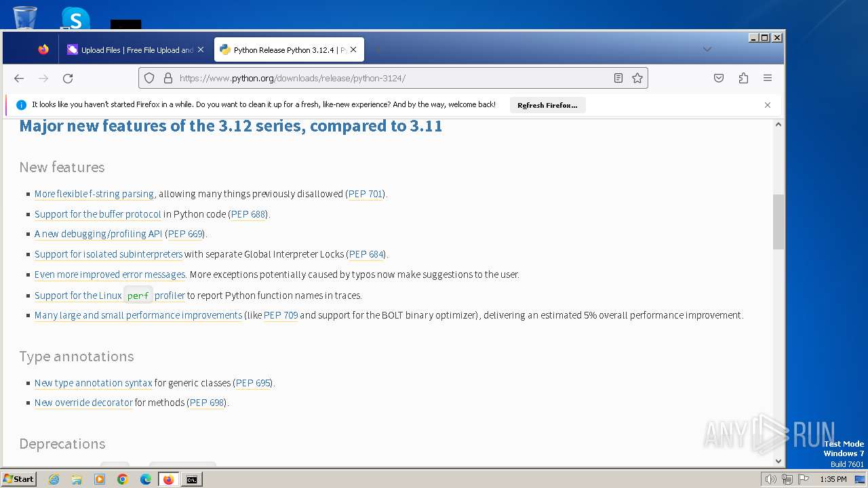Open Support for the Linux perf profiler link
This screenshot has height=488, width=868.
[x=110, y=296]
